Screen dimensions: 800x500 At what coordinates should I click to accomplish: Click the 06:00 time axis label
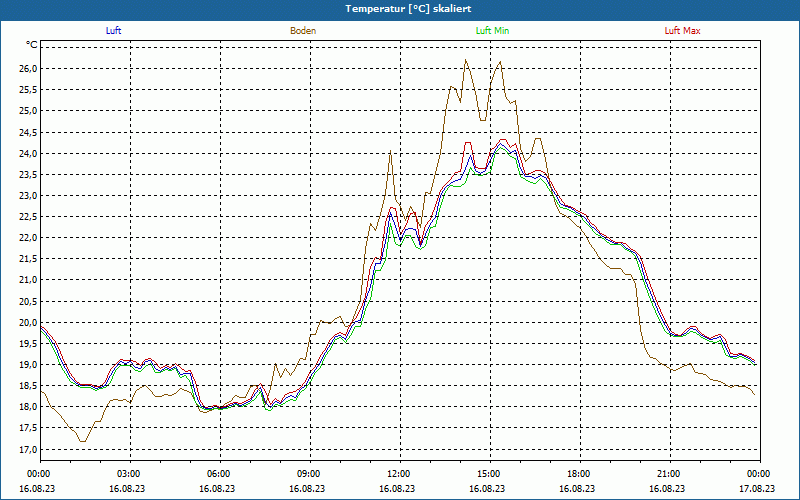pyautogui.click(x=220, y=474)
